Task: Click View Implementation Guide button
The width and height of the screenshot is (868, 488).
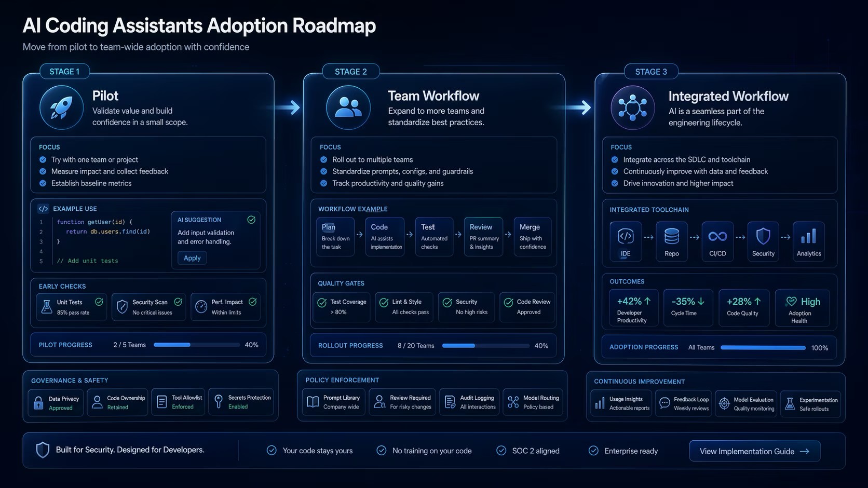Action: pyautogui.click(x=755, y=451)
